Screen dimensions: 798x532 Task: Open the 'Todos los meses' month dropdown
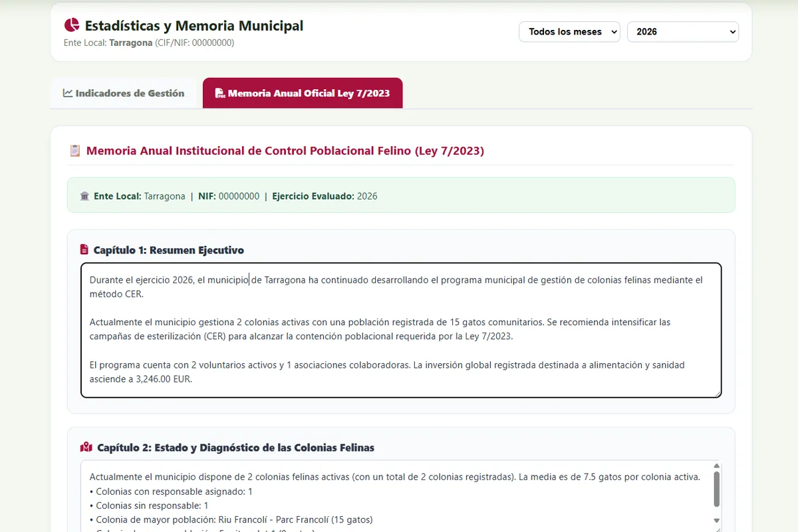click(x=569, y=32)
